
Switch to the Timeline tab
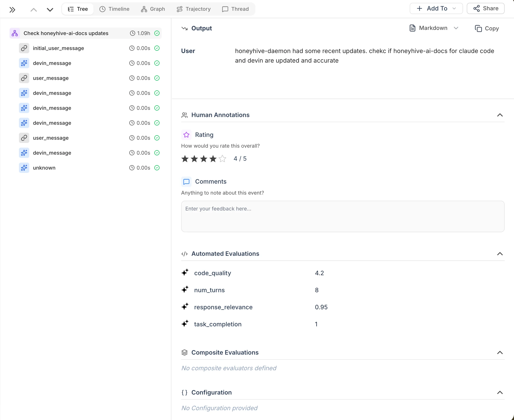114,9
